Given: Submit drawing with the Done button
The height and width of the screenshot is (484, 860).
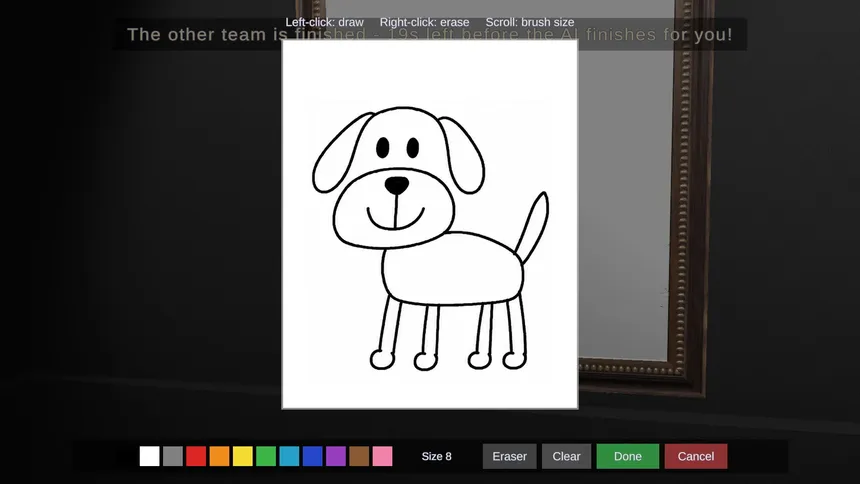Looking at the screenshot, I should (x=627, y=457).
